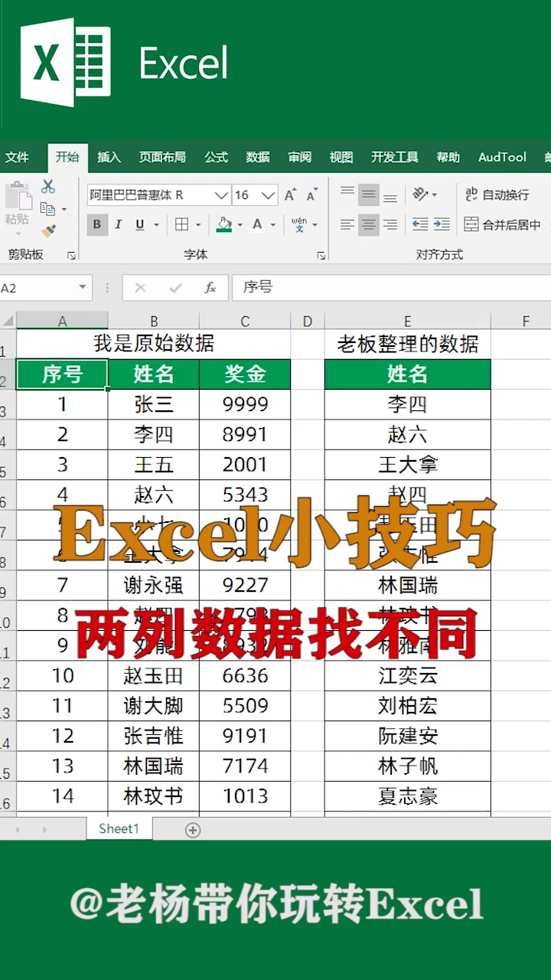
Task: Click the Cut scissors icon
Action: coord(48,186)
